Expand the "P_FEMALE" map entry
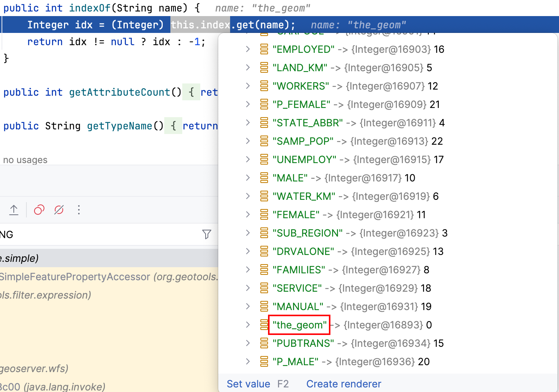 click(248, 105)
